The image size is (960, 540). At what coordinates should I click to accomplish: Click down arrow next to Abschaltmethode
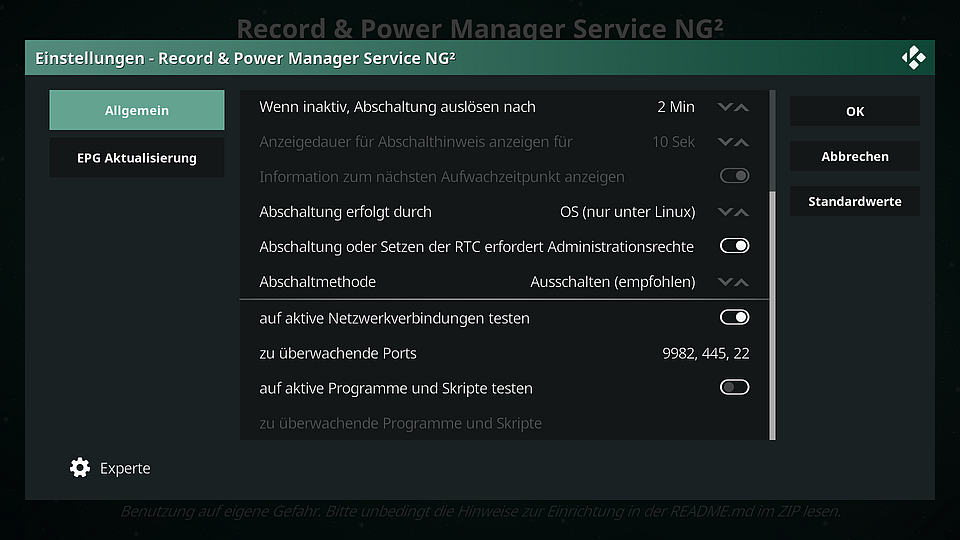coord(725,282)
